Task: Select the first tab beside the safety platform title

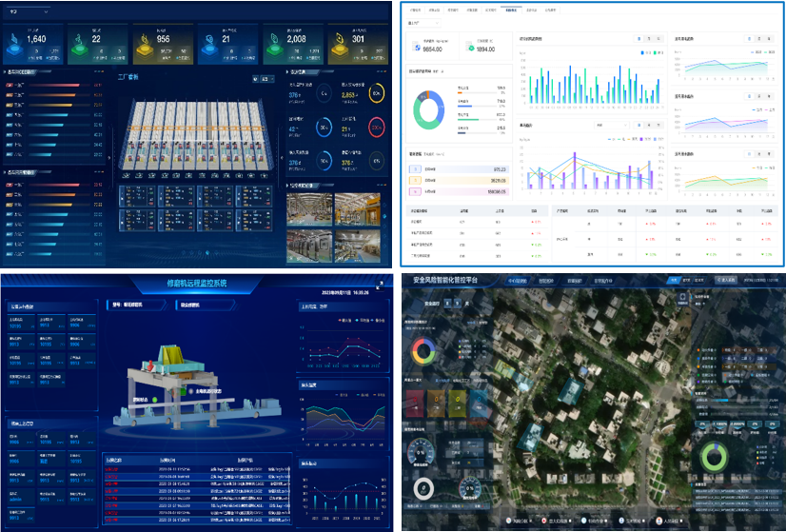Action: [519, 282]
